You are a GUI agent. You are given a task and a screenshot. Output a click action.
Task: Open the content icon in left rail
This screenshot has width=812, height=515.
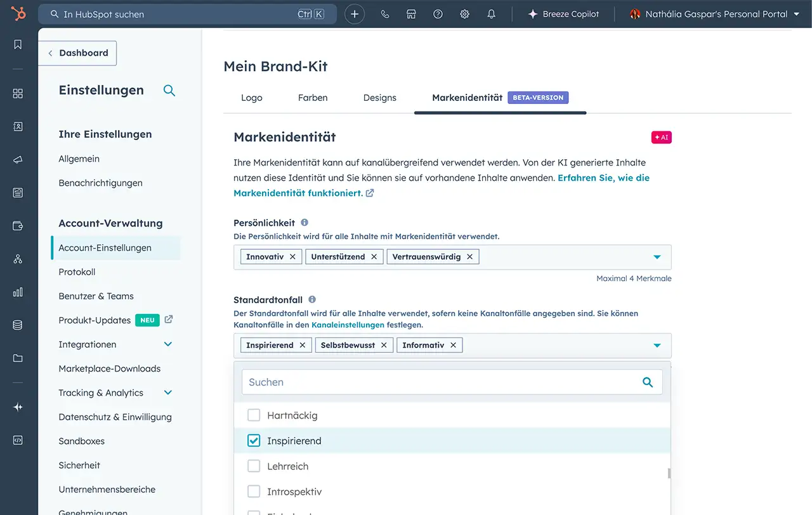pos(18,192)
